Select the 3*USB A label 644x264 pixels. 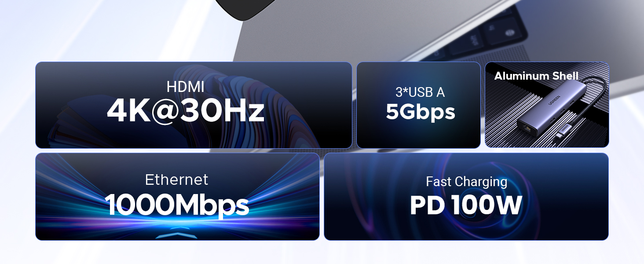click(420, 92)
